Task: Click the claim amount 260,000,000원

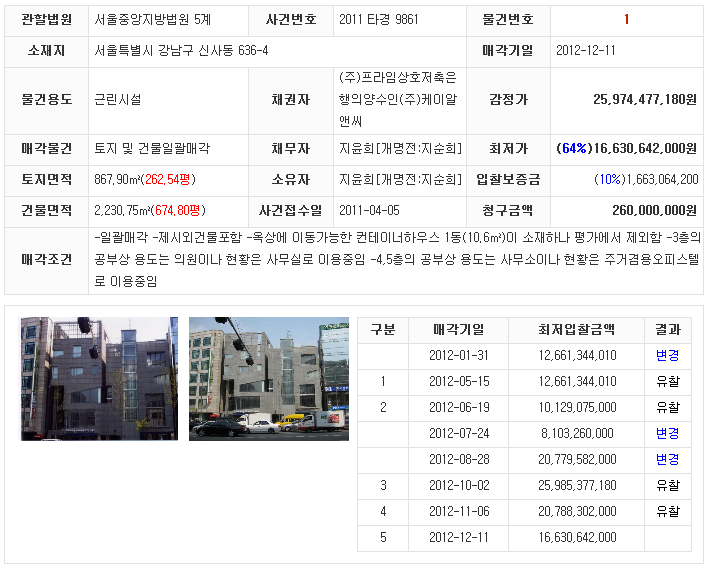Action: [x=655, y=210]
